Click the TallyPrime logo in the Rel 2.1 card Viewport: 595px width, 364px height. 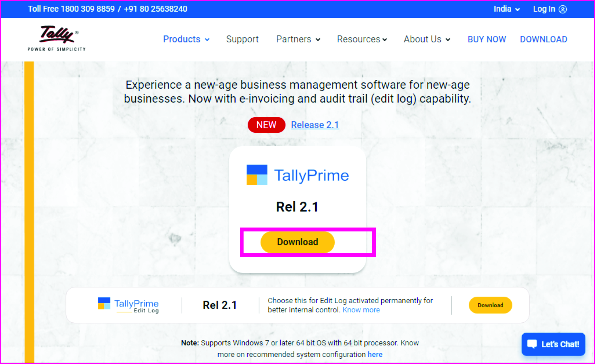coord(297,175)
